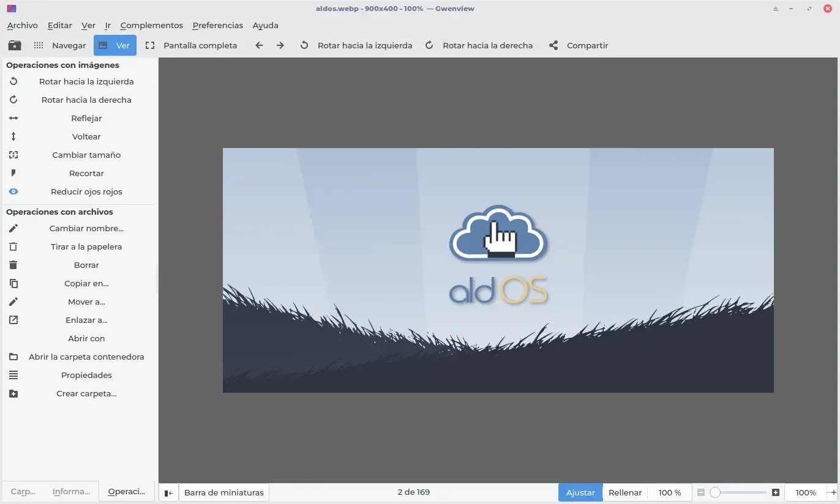
Task: Click the zoom slider handle
Action: click(714, 492)
